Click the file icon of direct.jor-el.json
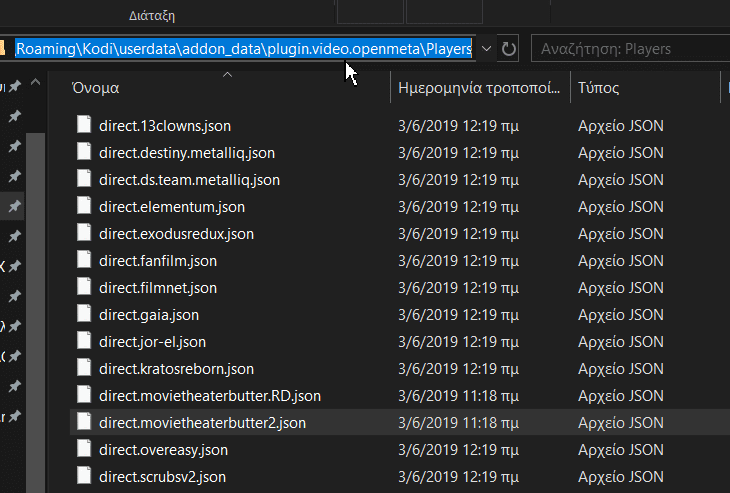 pos(84,340)
